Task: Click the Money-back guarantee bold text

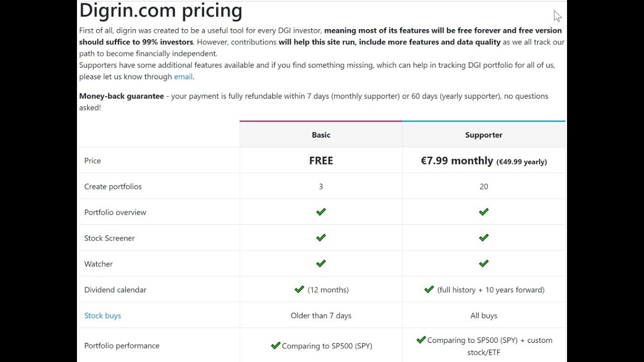Action: 121,96
